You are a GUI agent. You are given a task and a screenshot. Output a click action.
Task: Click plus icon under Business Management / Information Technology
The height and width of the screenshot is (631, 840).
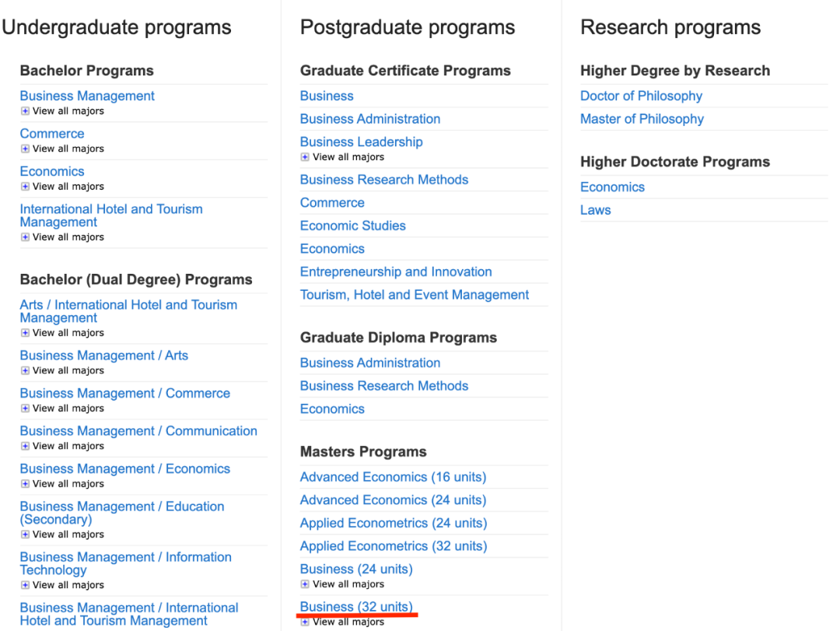pyautogui.click(x=25, y=585)
